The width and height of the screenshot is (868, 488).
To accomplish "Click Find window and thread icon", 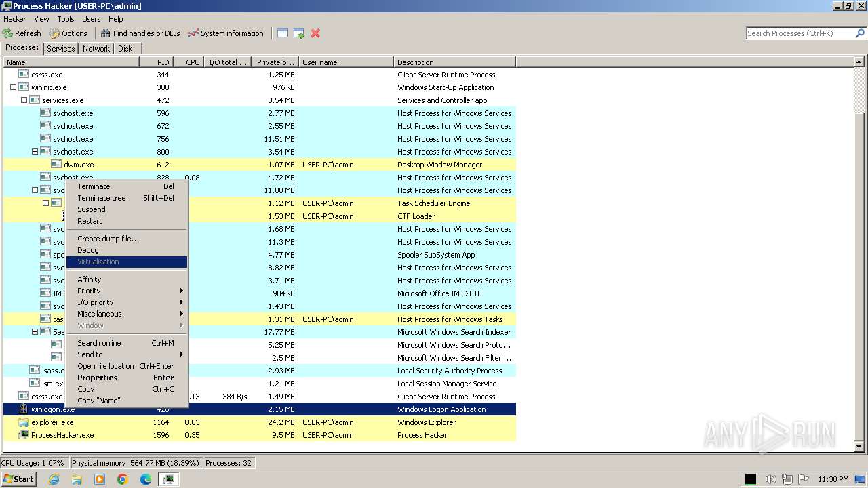I will pos(298,33).
